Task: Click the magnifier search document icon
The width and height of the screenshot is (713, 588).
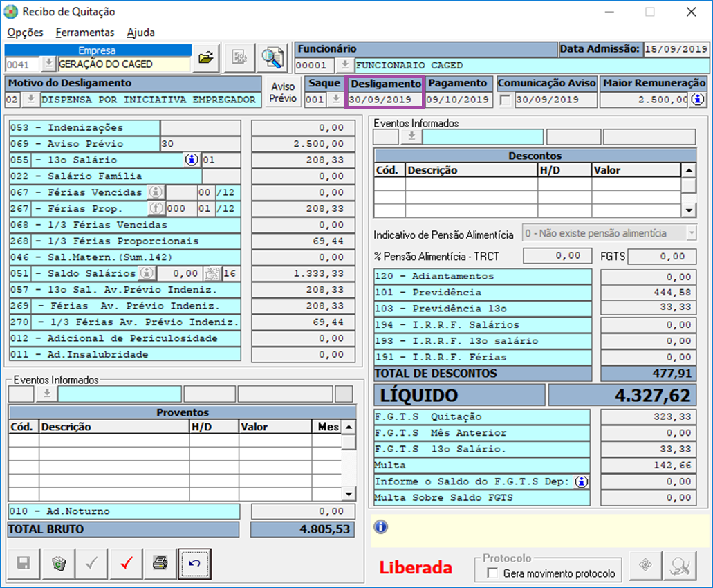Action: point(272,57)
